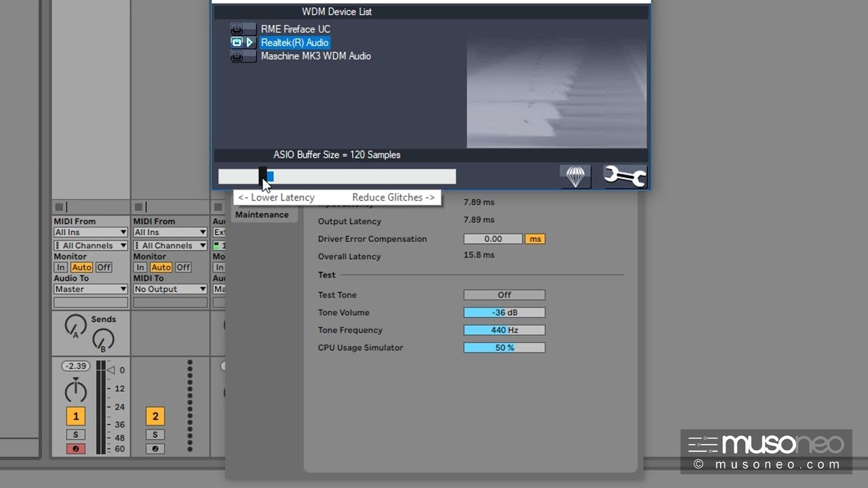
Task: Click the ASIO buffer size slider handle
Action: (263, 177)
